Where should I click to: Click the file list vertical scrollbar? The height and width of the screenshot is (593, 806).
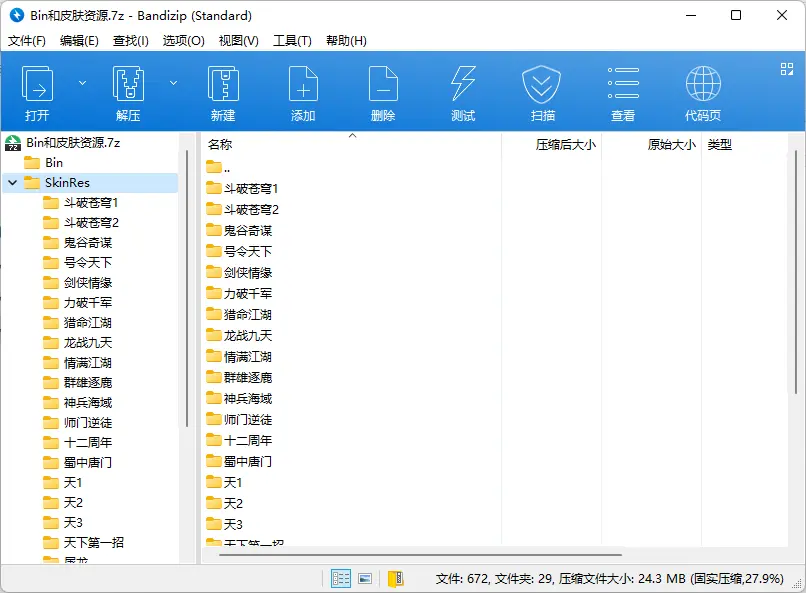coord(796,272)
